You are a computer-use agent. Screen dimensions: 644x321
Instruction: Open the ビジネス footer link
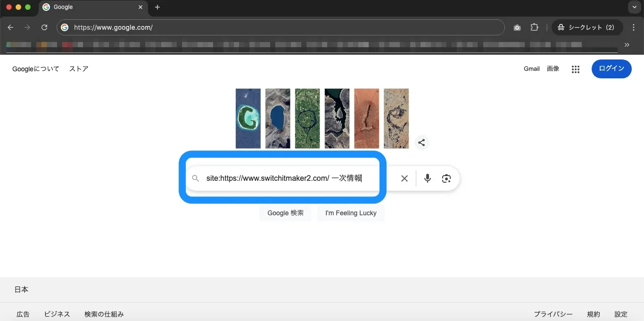57,314
